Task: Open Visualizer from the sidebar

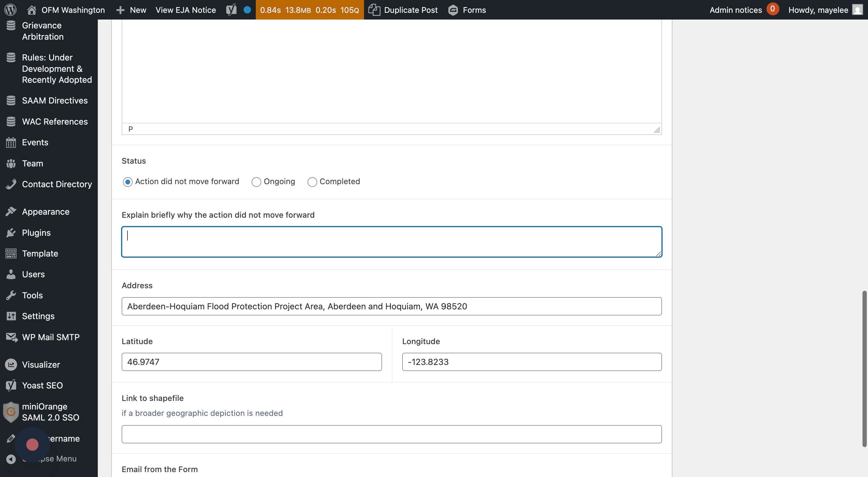Action: click(41, 365)
